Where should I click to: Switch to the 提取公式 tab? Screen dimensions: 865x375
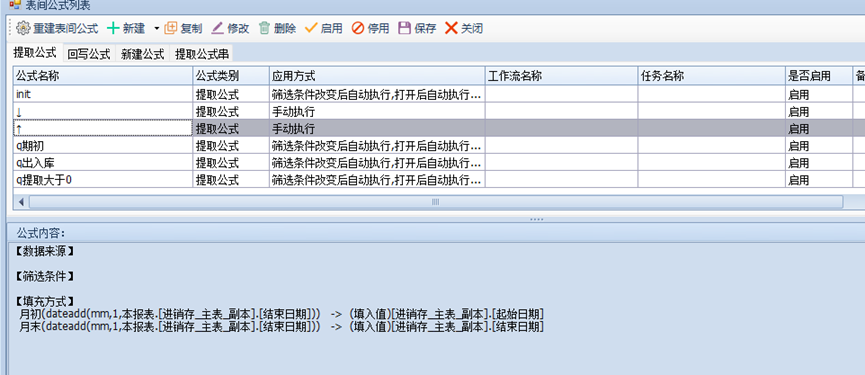(35, 53)
